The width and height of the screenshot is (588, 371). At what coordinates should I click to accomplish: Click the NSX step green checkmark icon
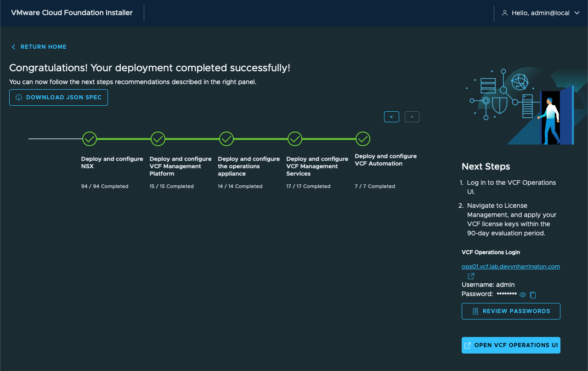click(x=90, y=138)
